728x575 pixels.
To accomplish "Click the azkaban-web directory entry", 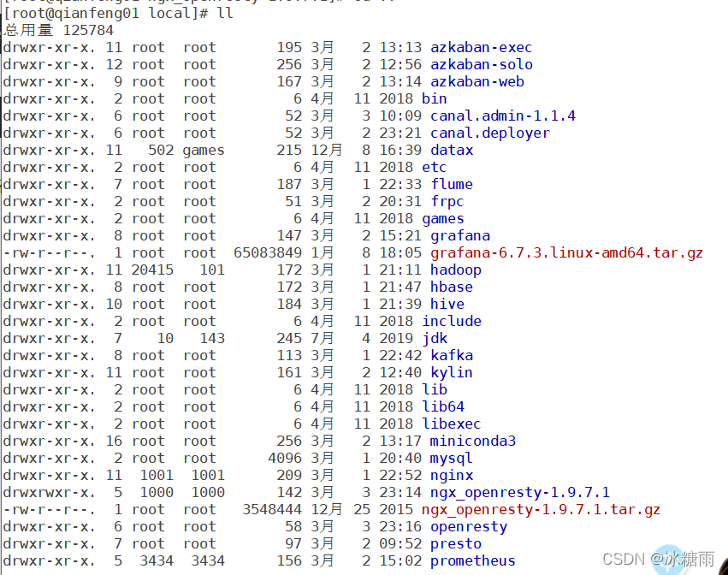I will (476, 82).
